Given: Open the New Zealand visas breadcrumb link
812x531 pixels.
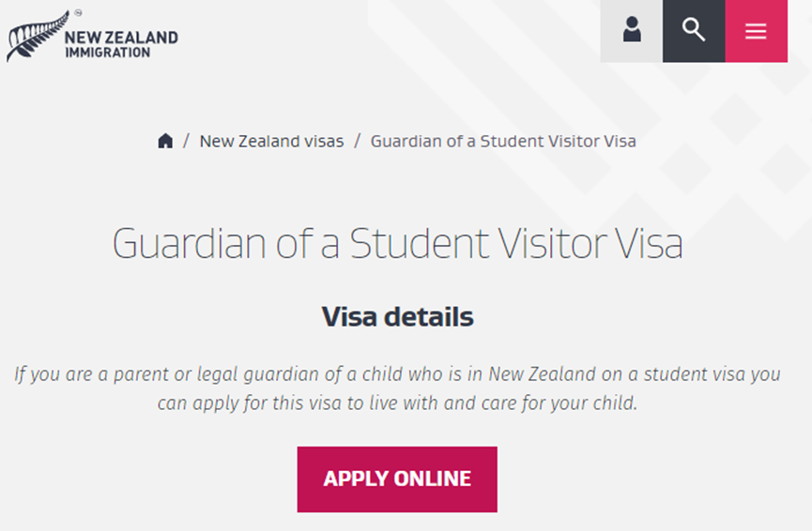Looking at the screenshot, I should [x=271, y=142].
